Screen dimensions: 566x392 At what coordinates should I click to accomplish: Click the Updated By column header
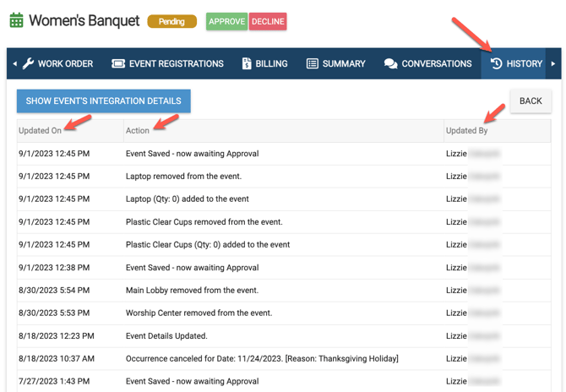point(466,131)
